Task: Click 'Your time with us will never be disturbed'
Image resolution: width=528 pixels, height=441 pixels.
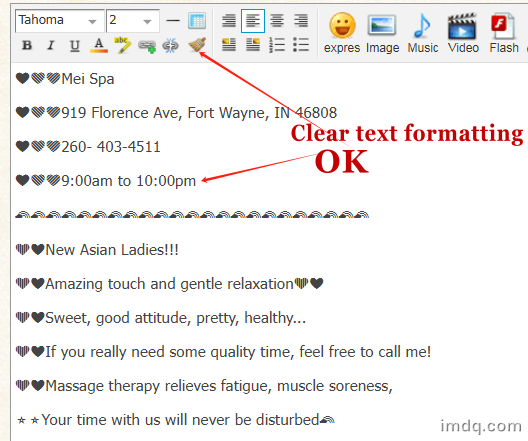Action: click(x=180, y=420)
